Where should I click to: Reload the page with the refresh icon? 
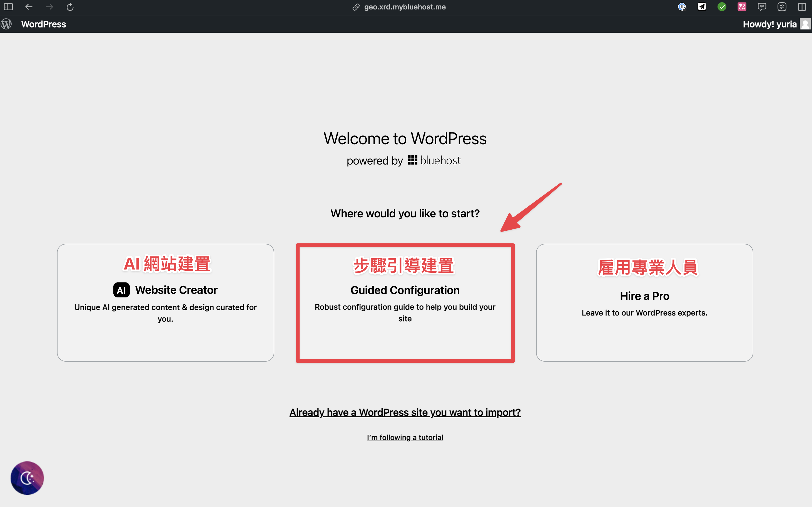click(70, 7)
